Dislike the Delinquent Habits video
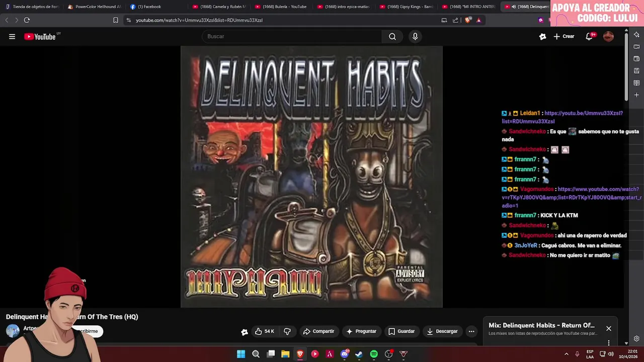The height and width of the screenshot is (362, 644). pos(287,331)
